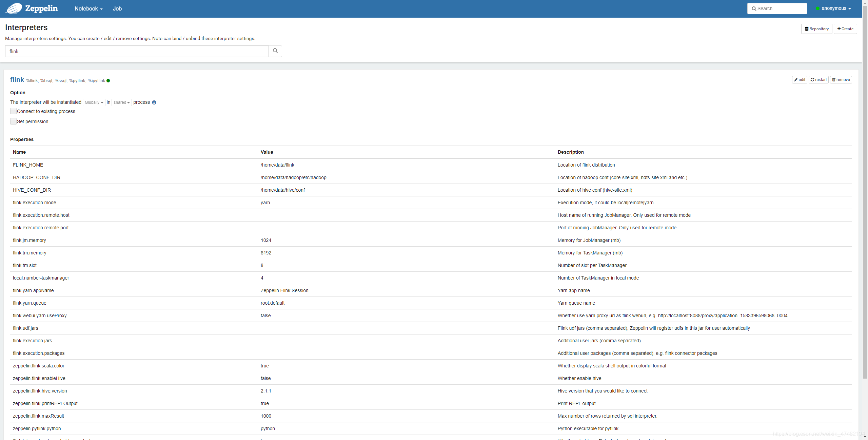This screenshot has width=868, height=440.
Task: Click the 2.1.1 hive version value
Action: 266,391
